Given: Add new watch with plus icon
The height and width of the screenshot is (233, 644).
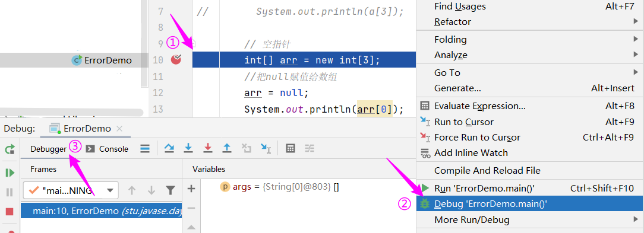Looking at the screenshot, I should click(x=191, y=189).
